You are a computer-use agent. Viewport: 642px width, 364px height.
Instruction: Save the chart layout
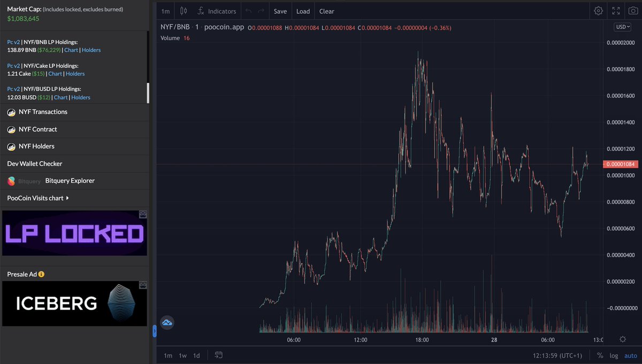(280, 11)
